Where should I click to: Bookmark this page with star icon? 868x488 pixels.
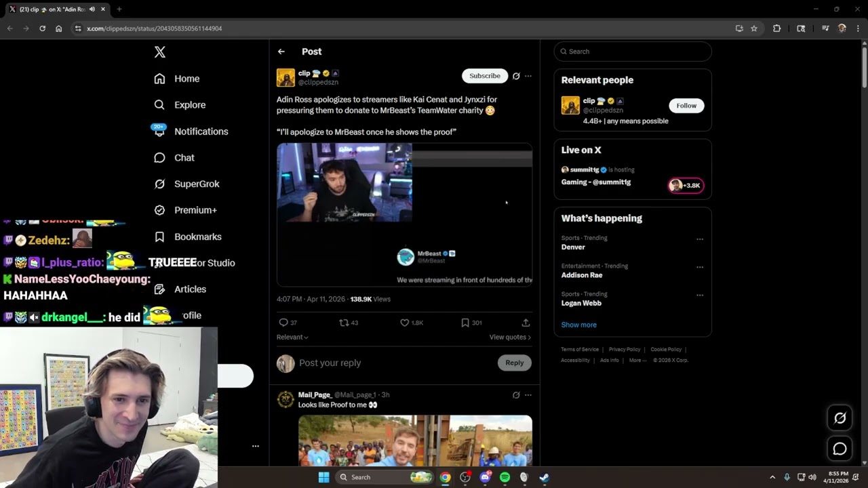[x=754, y=28]
